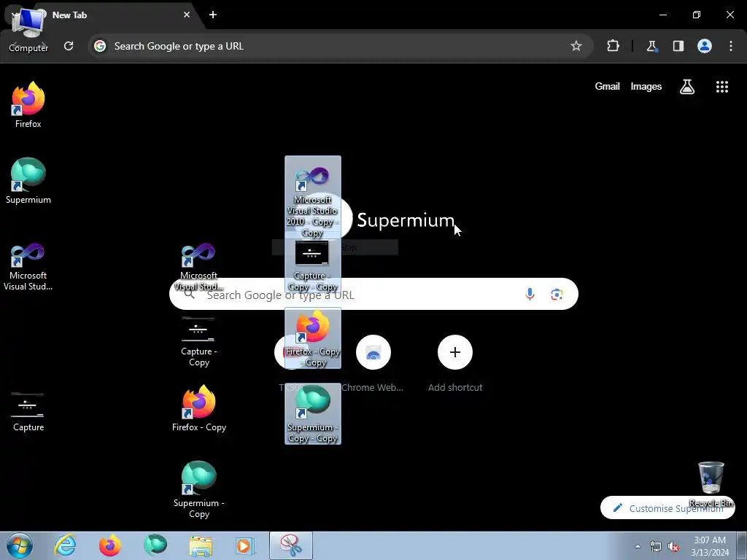Reload the page with the refresh icon
The width and height of the screenshot is (747, 560).
click(x=69, y=46)
